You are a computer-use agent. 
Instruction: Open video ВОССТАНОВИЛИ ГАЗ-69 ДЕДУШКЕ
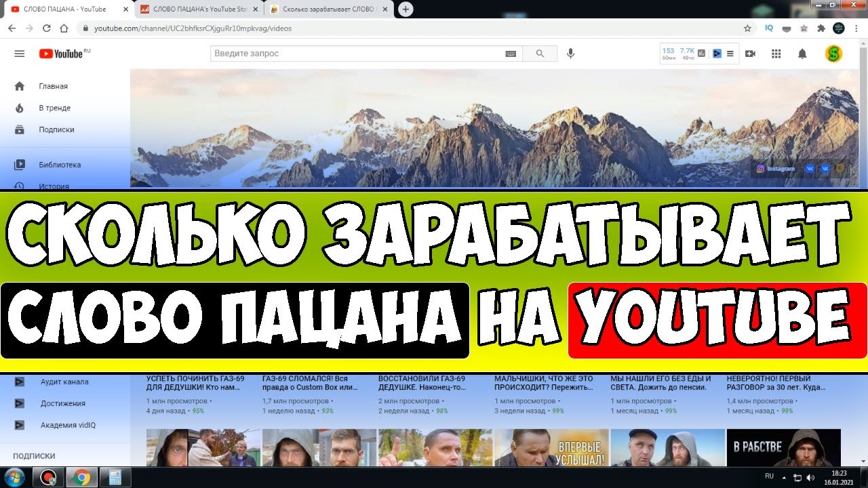[422, 383]
